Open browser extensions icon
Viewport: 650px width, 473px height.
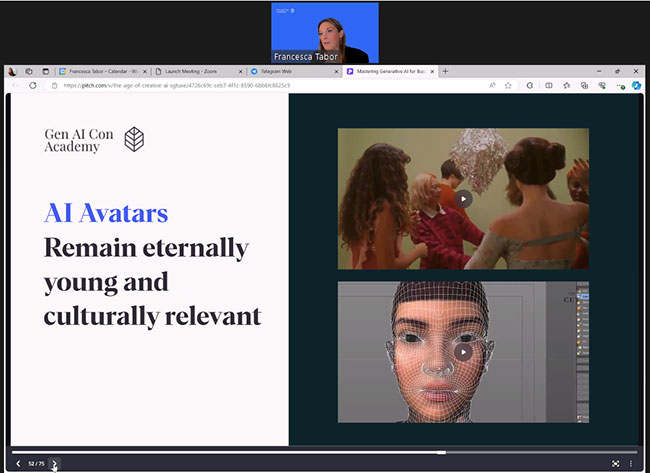pos(530,85)
